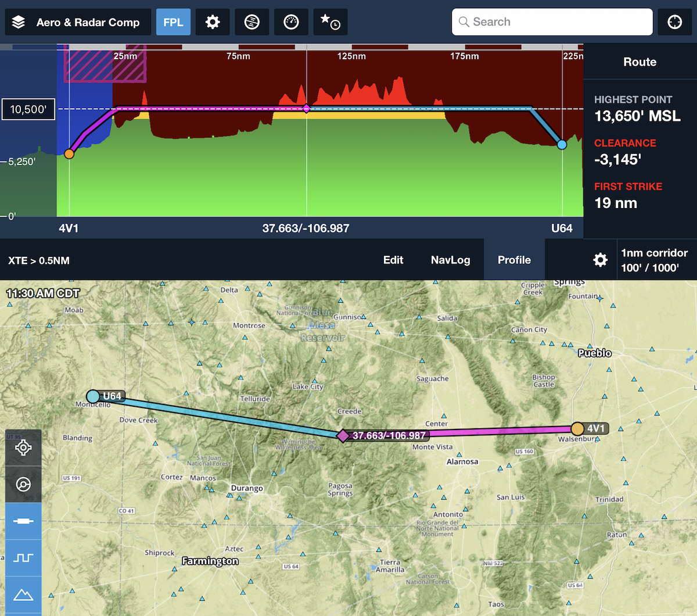
Task: Open profile settings gear beside corridor info
Action: (x=600, y=260)
